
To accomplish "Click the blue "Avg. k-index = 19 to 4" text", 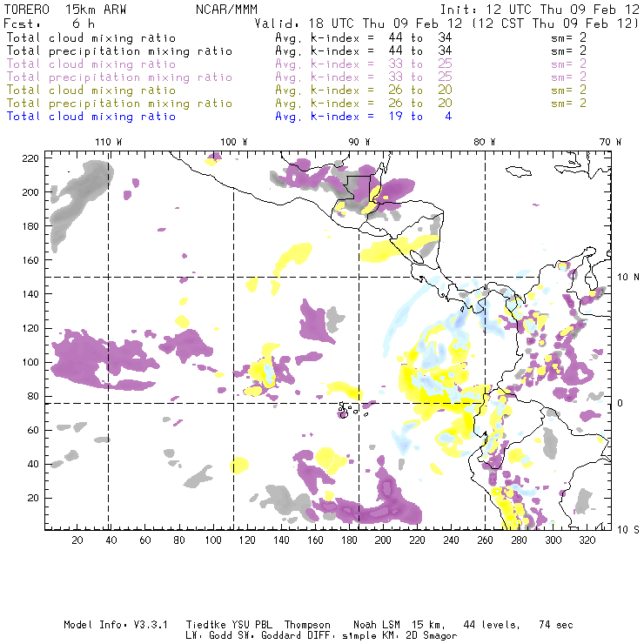I will pos(364,117).
